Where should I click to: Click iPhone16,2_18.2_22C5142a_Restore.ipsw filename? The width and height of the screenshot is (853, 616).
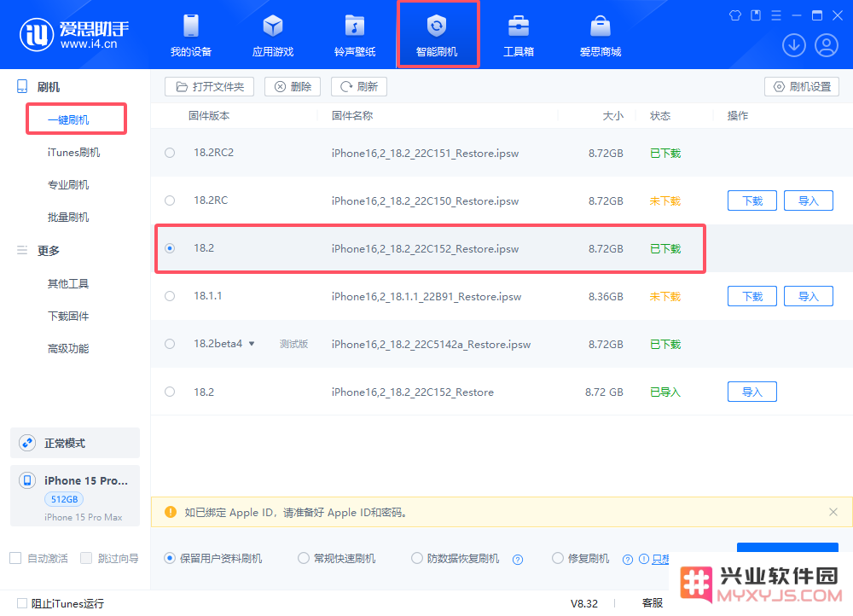pos(431,345)
